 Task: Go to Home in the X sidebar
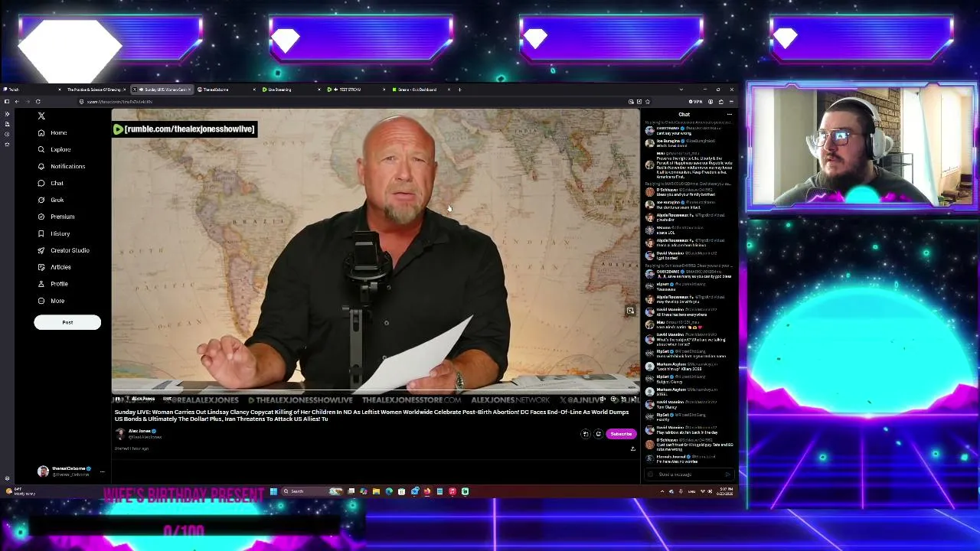tap(53, 132)
